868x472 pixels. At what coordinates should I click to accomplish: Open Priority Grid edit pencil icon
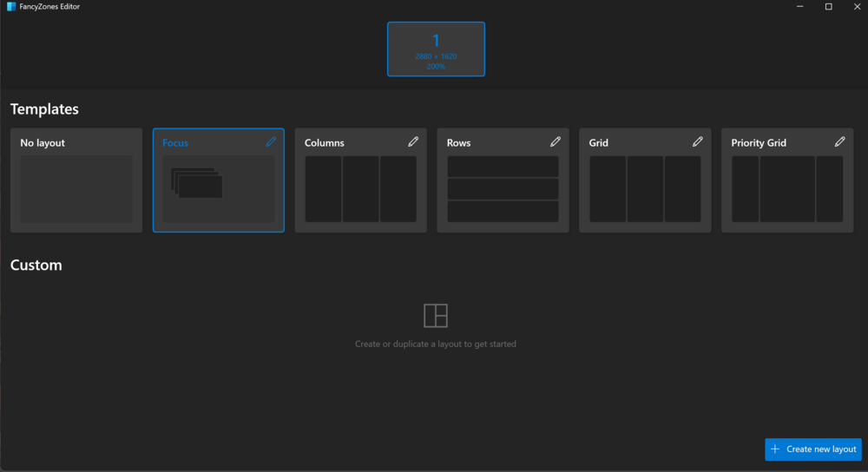point(839,141)
